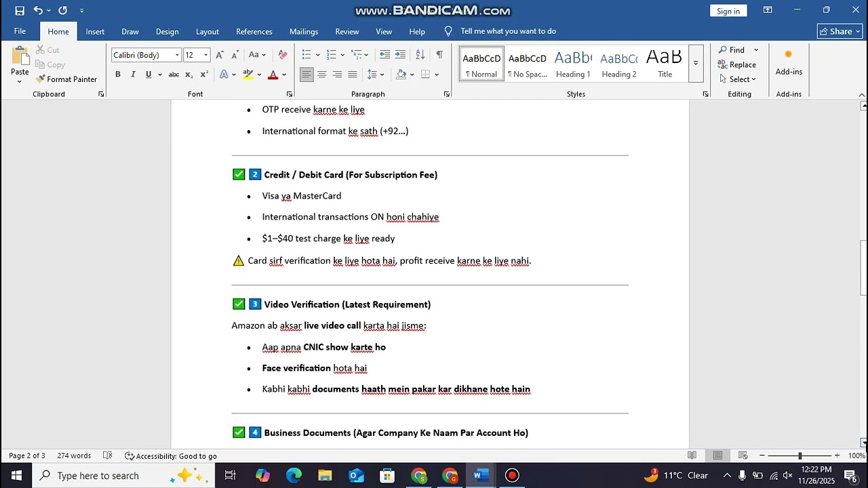
Task: Click the Redo repeat icon
Action: point(62,10)
